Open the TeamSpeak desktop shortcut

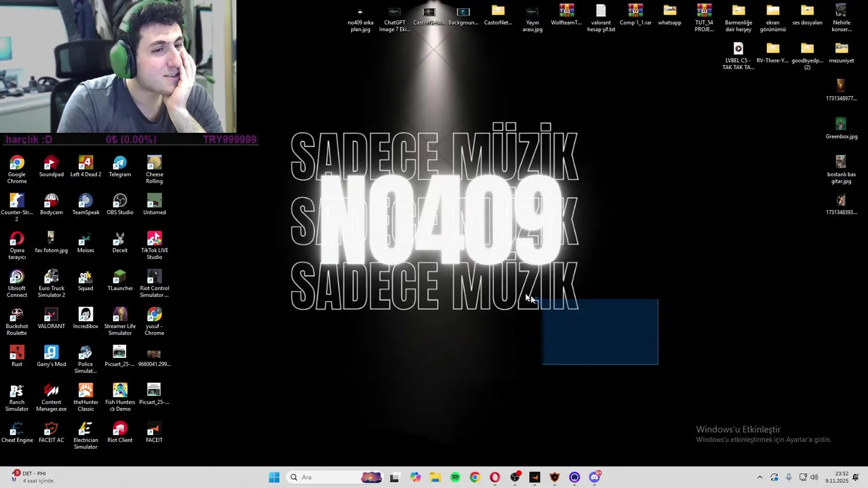pos(85,205)
